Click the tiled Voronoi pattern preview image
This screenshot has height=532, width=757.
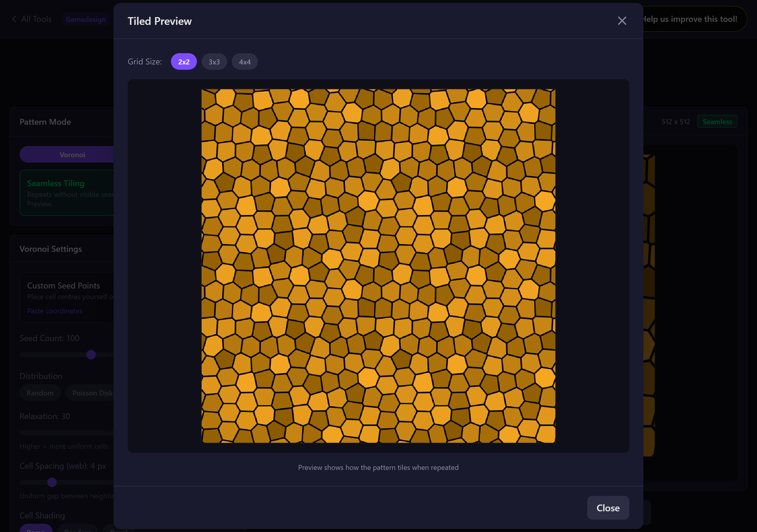coord(378,266)
